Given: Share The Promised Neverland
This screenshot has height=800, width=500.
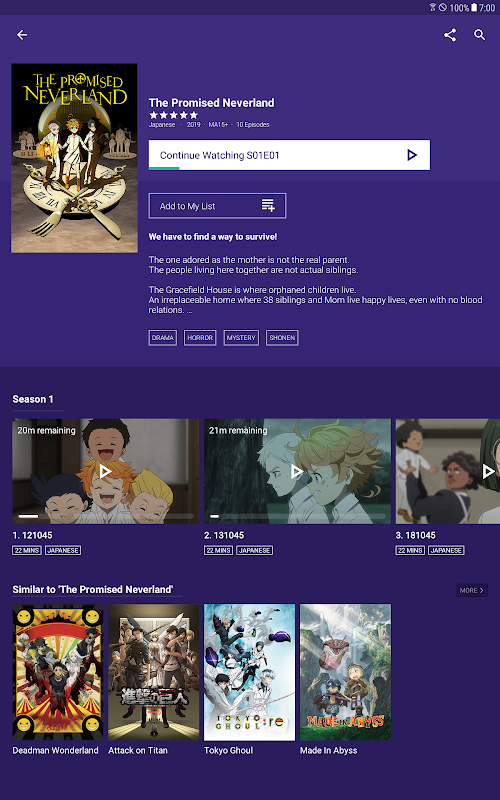Looking at the screenshot, I should click(449, 35).
